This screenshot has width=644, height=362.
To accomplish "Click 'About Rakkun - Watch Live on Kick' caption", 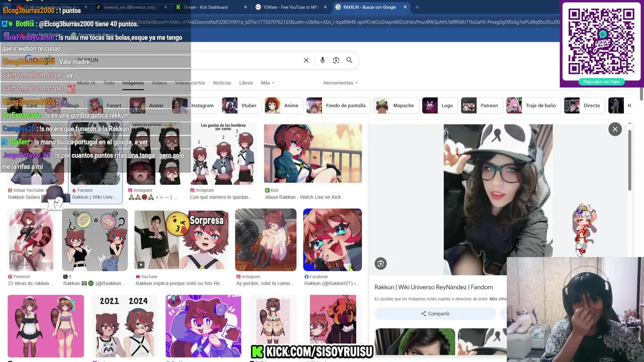I will (303, 197).
